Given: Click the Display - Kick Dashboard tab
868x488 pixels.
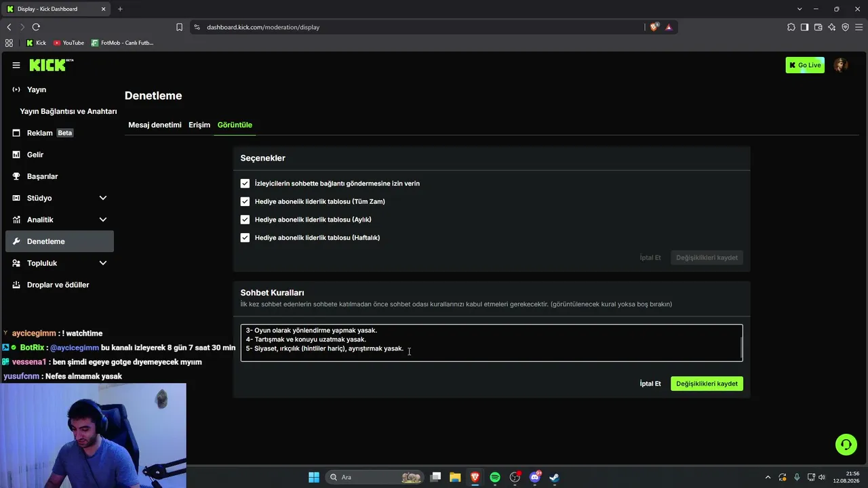Looking at the screenshot, I should (x=56, y=9).
